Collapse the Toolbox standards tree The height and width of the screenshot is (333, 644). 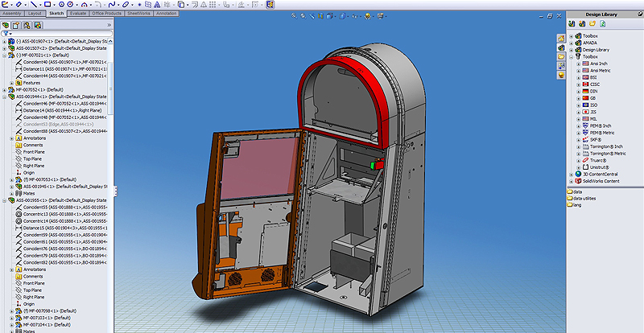point(571,56)
